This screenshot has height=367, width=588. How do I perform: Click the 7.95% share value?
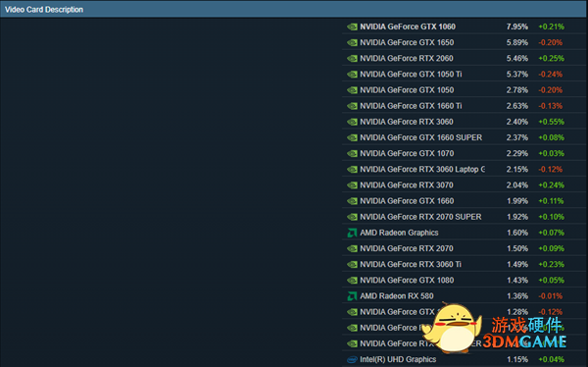[x=517, y=26]
